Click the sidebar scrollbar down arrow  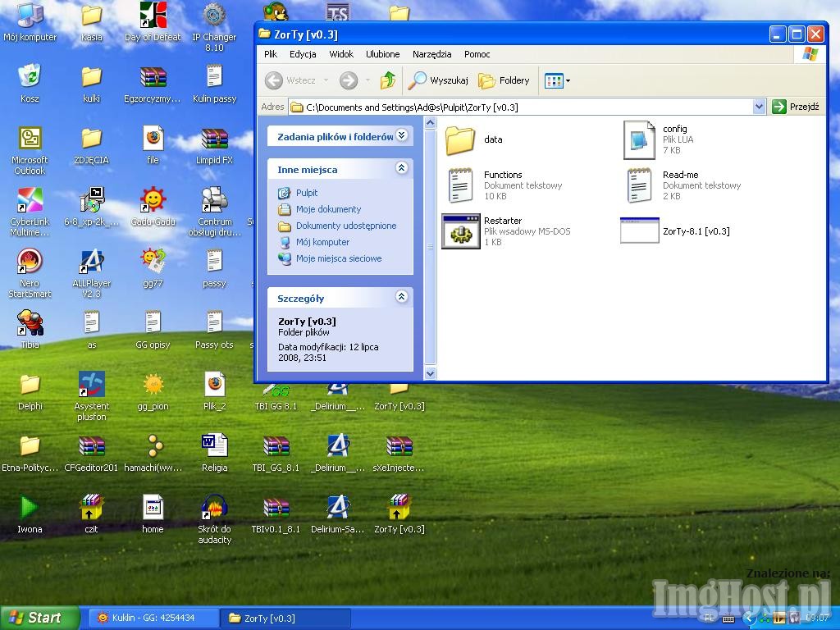(x=430, y=373)
